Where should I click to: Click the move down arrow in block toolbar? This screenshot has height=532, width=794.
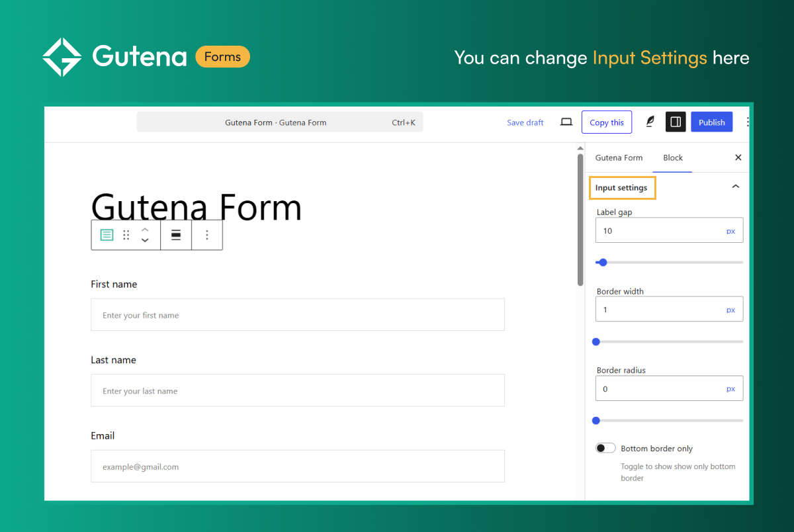146,241
